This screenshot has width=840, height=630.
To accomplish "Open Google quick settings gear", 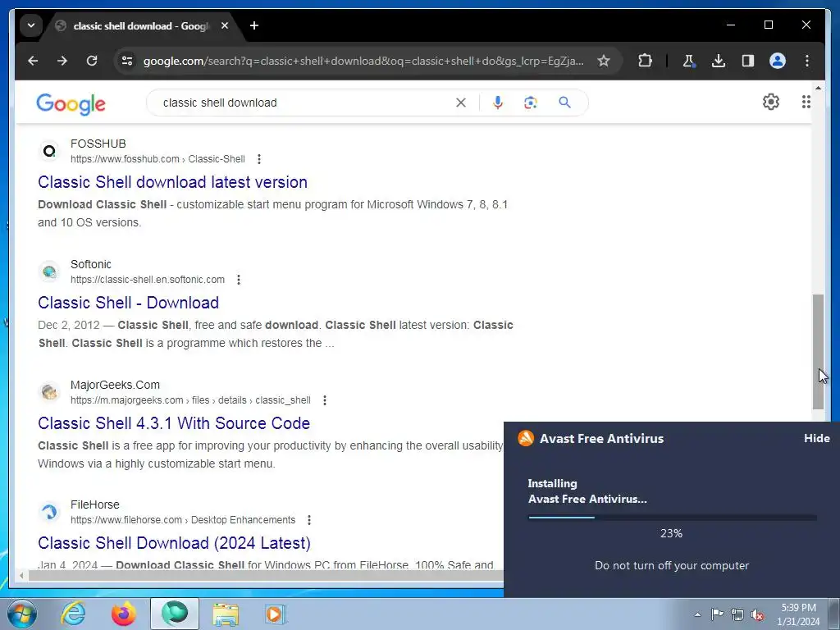I will click(x=770, y=102).
